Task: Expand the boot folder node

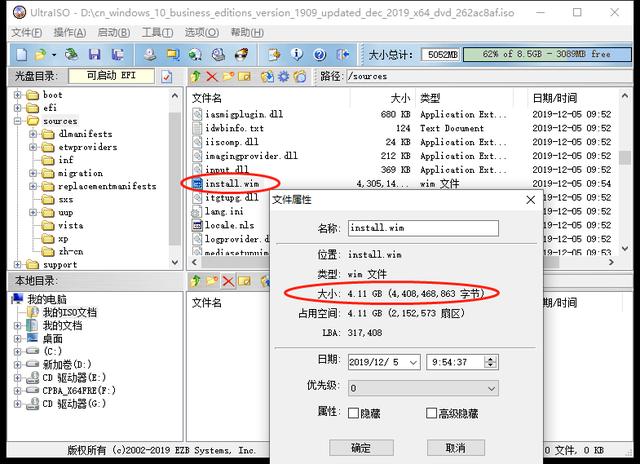Action: point(17,95)
